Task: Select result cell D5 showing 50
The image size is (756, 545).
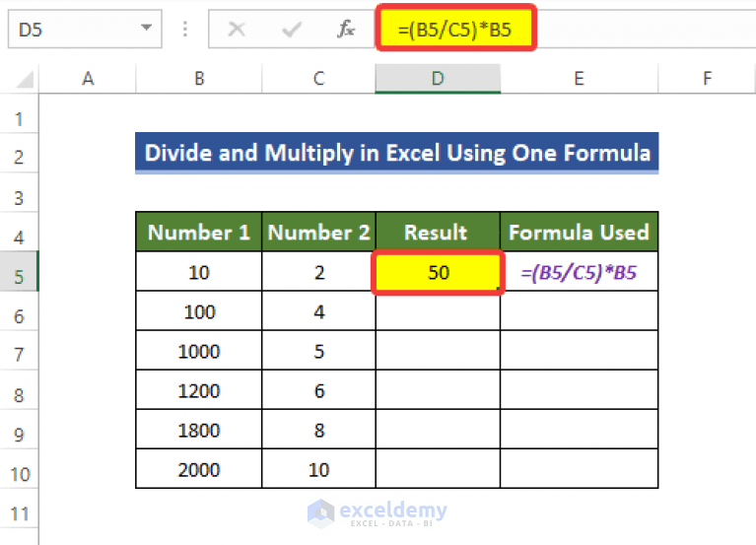Action: tap(438, 272)
